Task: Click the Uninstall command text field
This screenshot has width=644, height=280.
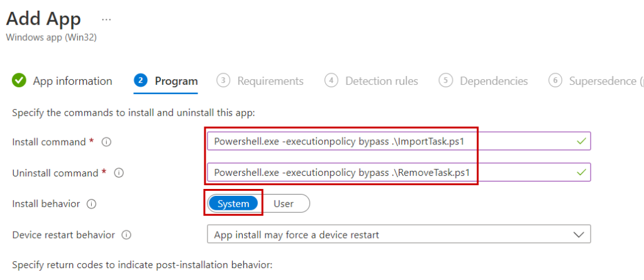Action: 390,172
